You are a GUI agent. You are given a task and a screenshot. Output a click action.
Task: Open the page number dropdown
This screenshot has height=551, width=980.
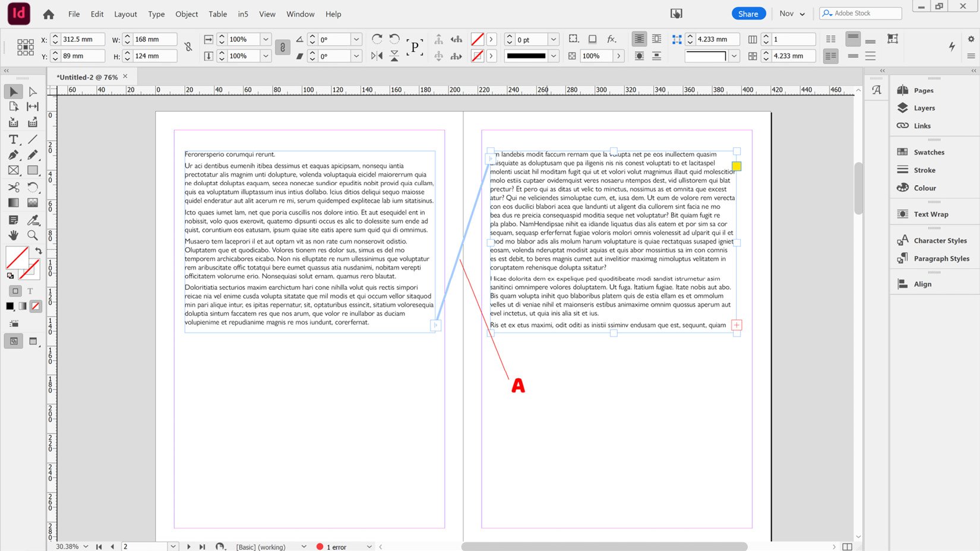coord(173,546)
